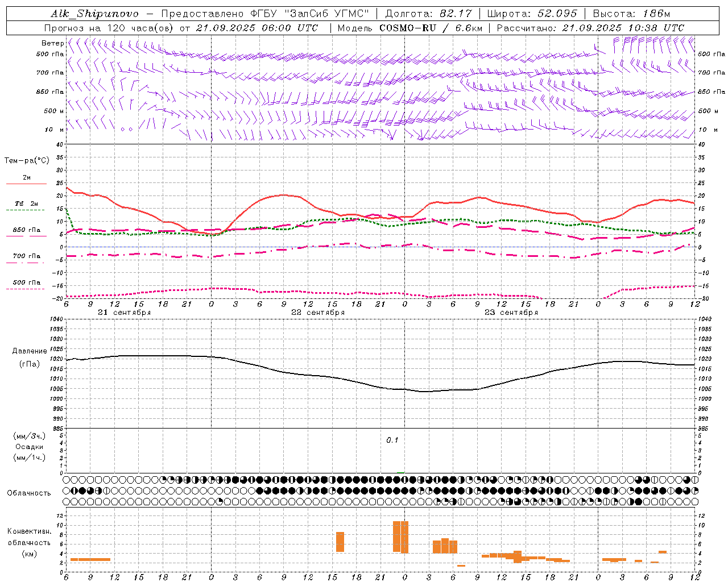The width and height of the screenshot is (728, 582).
Task: Click the Модель COSMO-RU / 6.6км label
Action: coord(409,28)
